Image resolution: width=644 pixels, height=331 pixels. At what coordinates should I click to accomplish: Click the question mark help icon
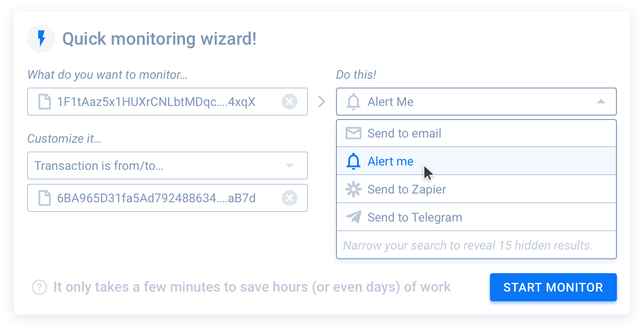[39, 287]
